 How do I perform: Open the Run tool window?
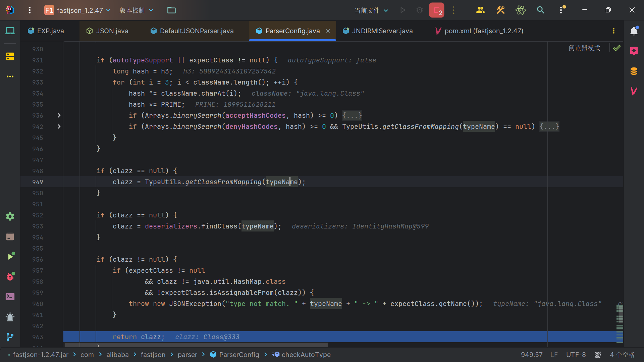pos(11,256)
